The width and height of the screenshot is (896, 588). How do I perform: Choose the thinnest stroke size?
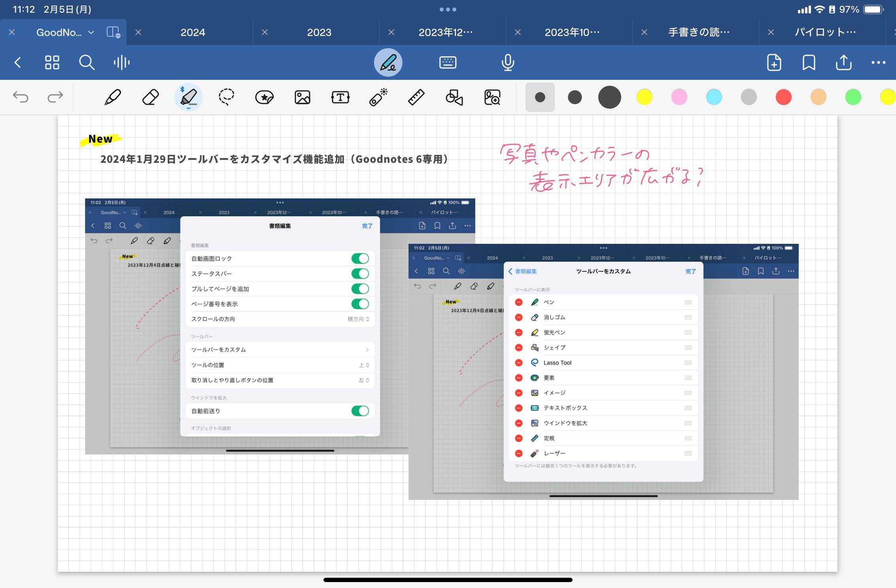540,97
